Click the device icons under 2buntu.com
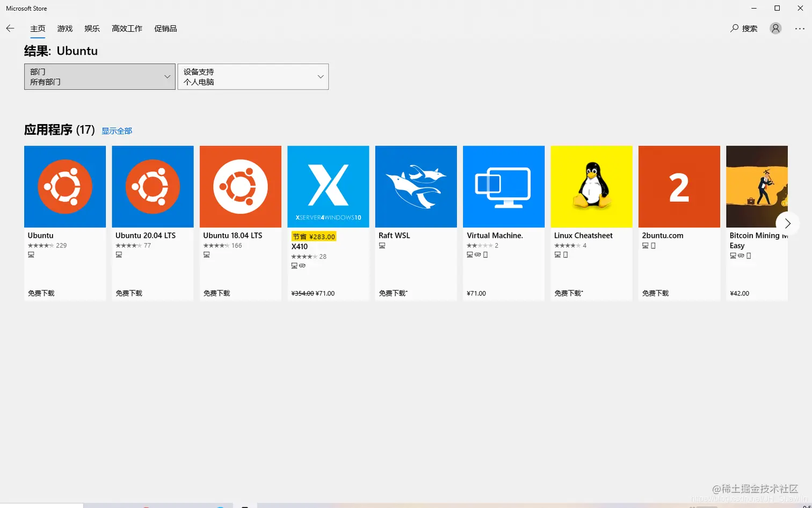Screen dimensions: 812x508 [649, 245]
